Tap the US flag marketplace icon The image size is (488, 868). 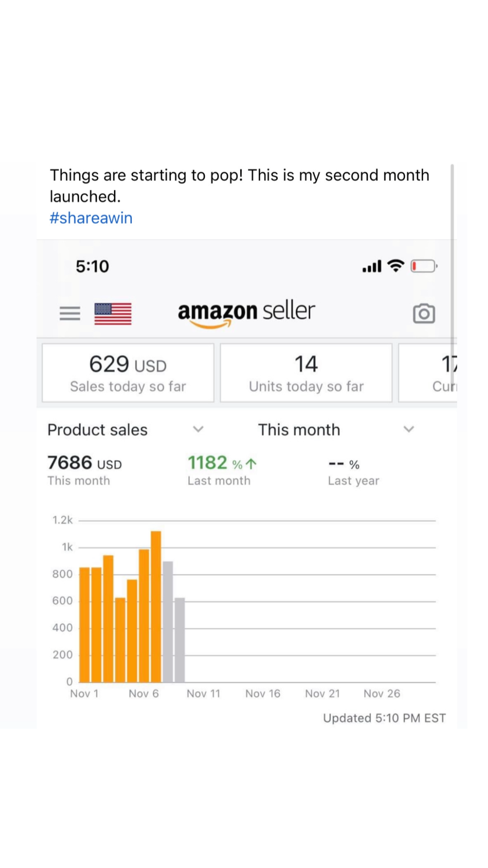[x=113, y=314]
